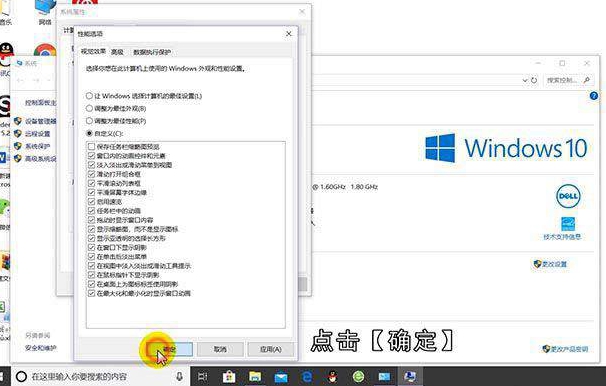
Task: Toggle 在最大化和最小化时显示窗口动画 checkbox
Action: [92, 293]
